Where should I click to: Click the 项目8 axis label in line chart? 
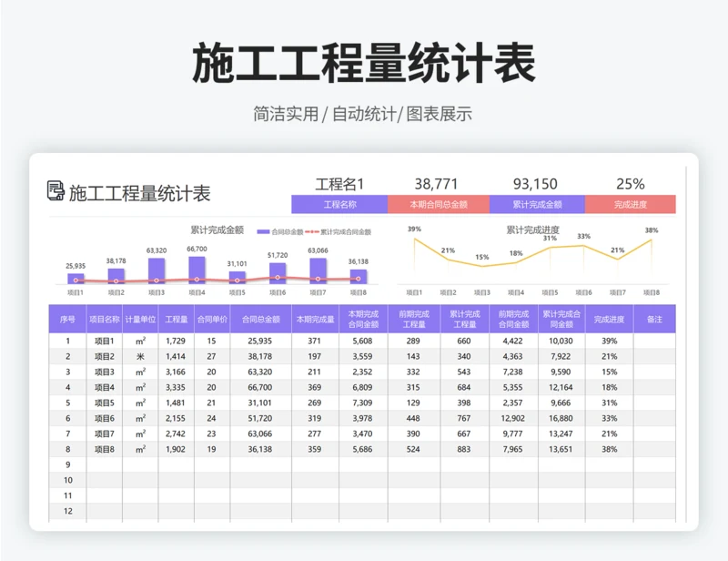coord(652,292)
